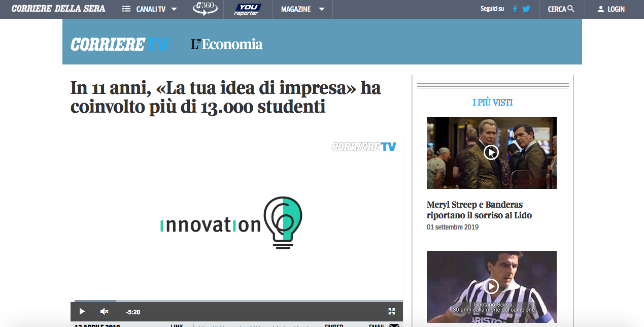The height and width of the screenshot is (327, 644).
Task: Open the 'Meryl Streep e Banderas riportano il sorriso' link
Action: (479, 210)
